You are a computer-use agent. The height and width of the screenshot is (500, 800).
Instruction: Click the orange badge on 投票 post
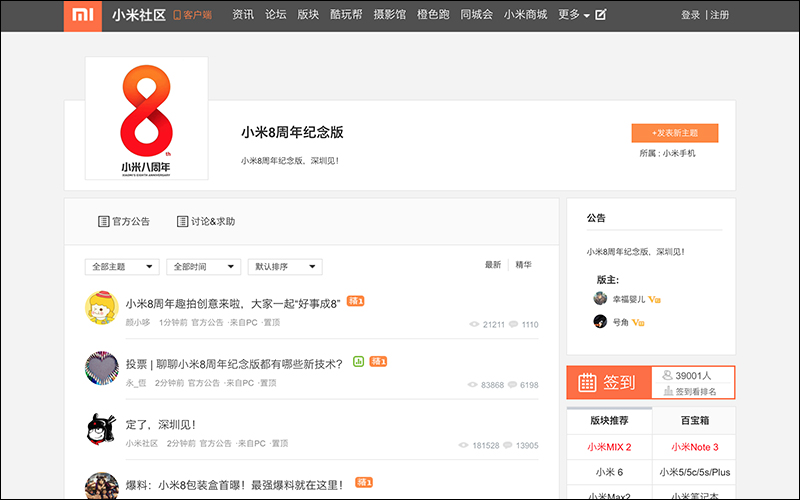click(x=378, y=361)
